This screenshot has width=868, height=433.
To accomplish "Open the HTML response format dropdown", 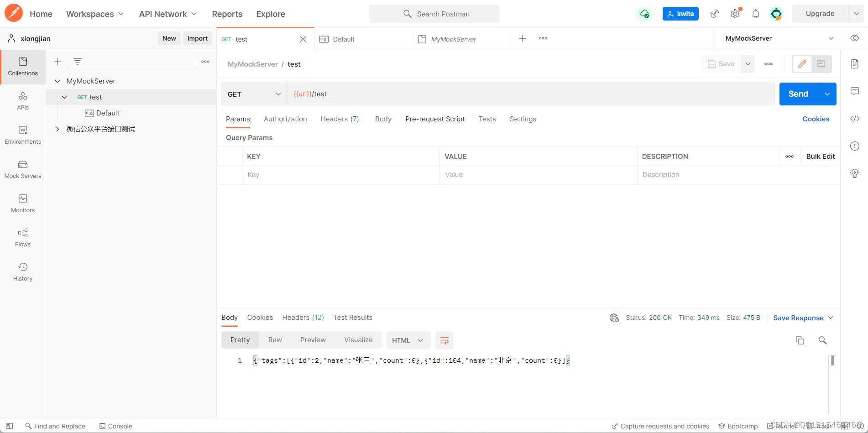I will pyautogui.click(x=408, y=340).
